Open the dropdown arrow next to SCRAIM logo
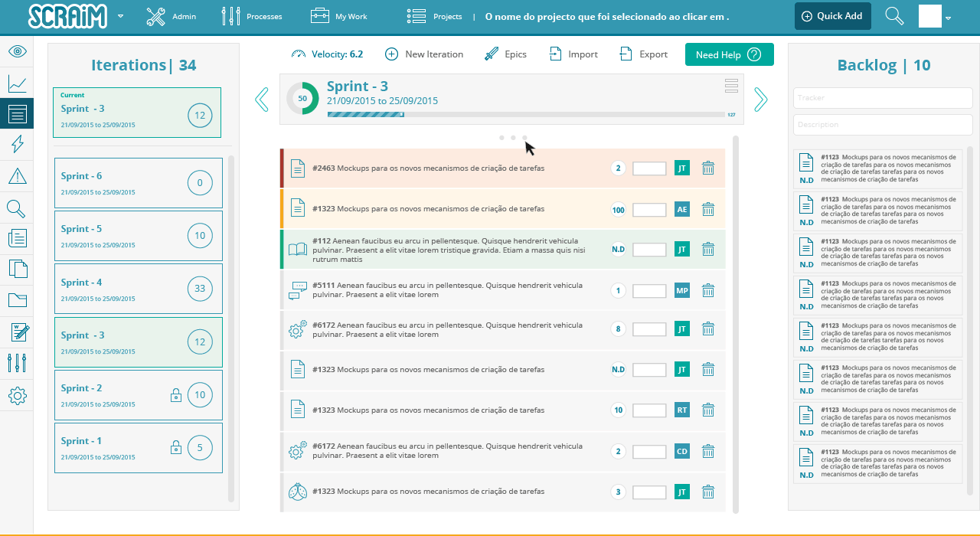 coord(121,16)
